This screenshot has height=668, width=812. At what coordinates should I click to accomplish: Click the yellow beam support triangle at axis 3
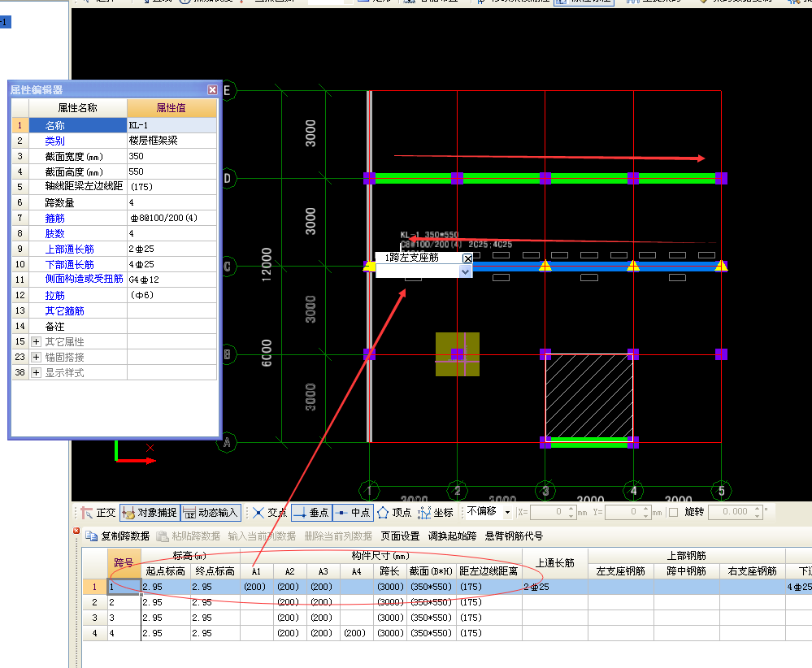pos(545,266)
